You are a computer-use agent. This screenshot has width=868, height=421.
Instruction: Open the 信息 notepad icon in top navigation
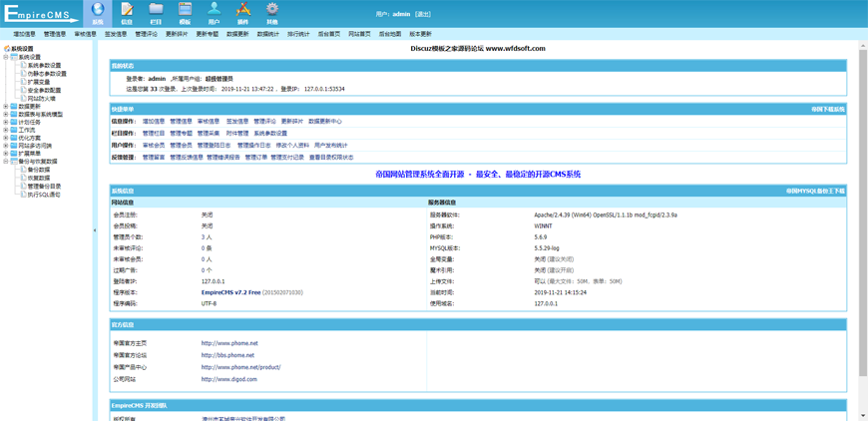[x=127, y=9]
